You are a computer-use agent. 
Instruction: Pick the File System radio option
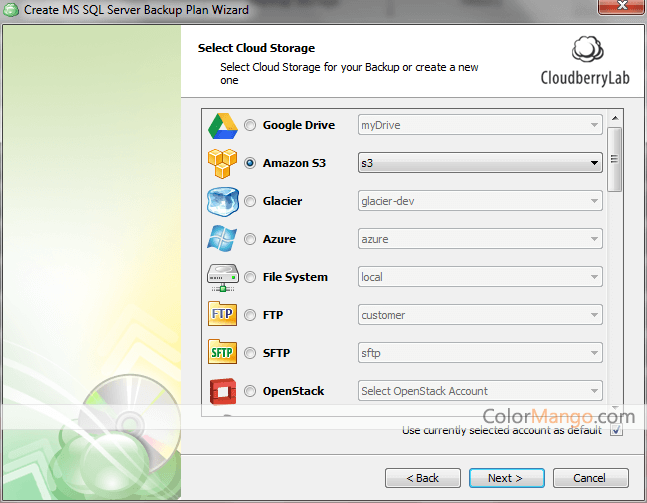(x=250, y=277)
